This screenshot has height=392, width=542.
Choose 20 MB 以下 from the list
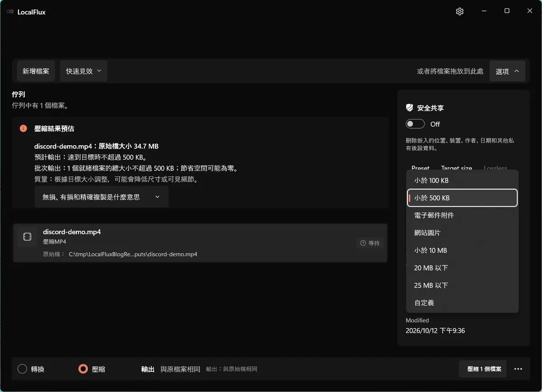click(462, 268)
